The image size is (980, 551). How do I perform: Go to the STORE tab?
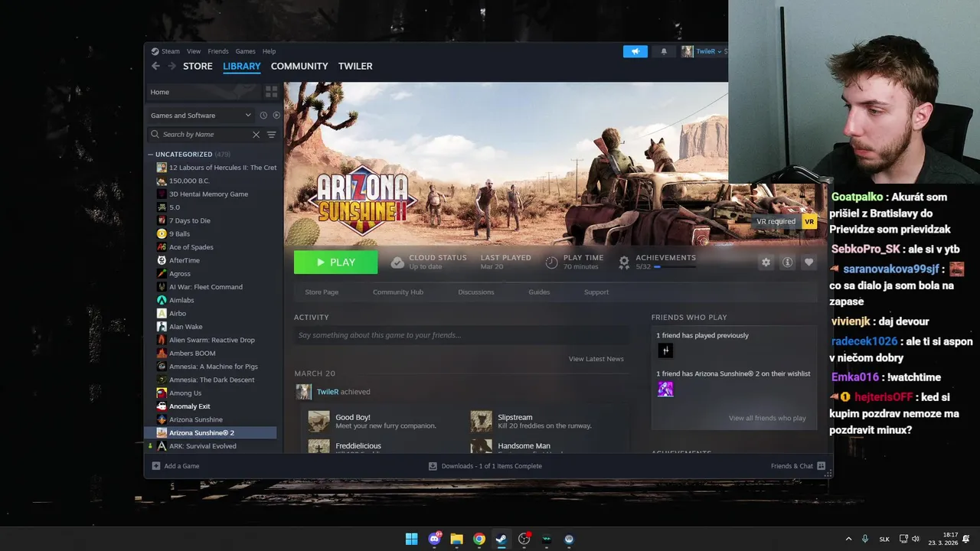coord(198,67)
